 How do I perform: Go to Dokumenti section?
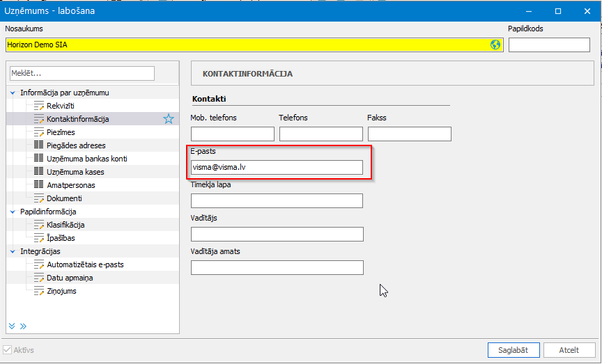[64, 198]
